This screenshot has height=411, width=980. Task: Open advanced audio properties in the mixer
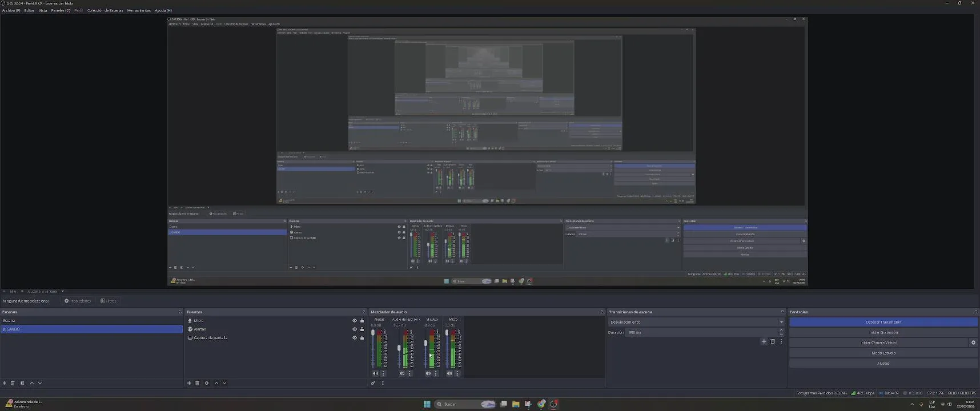pyautogui.click(x=373, y=383)
